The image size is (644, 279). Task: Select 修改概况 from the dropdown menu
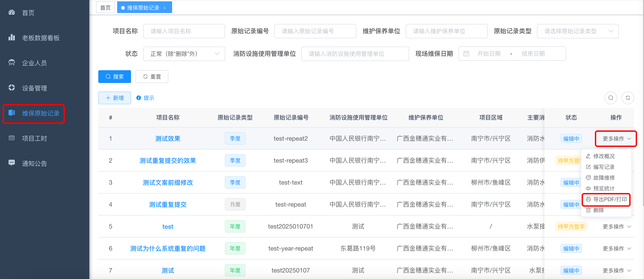coord(607,156)
